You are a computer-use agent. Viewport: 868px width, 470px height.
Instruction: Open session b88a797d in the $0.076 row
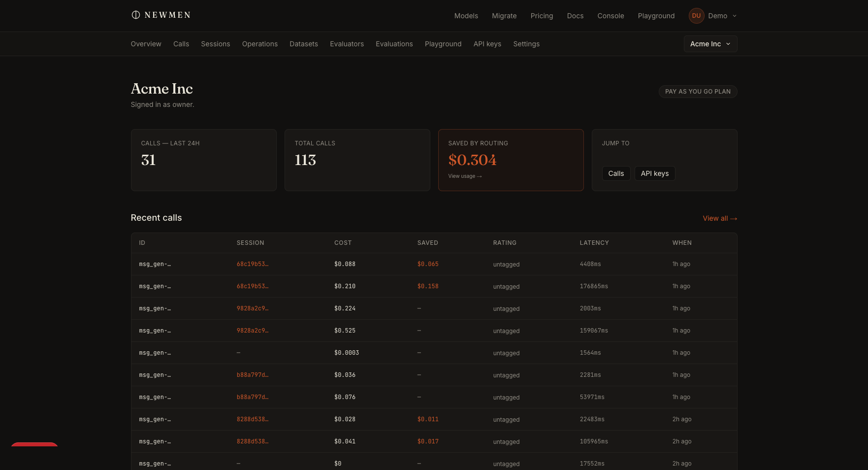[253, 397]
